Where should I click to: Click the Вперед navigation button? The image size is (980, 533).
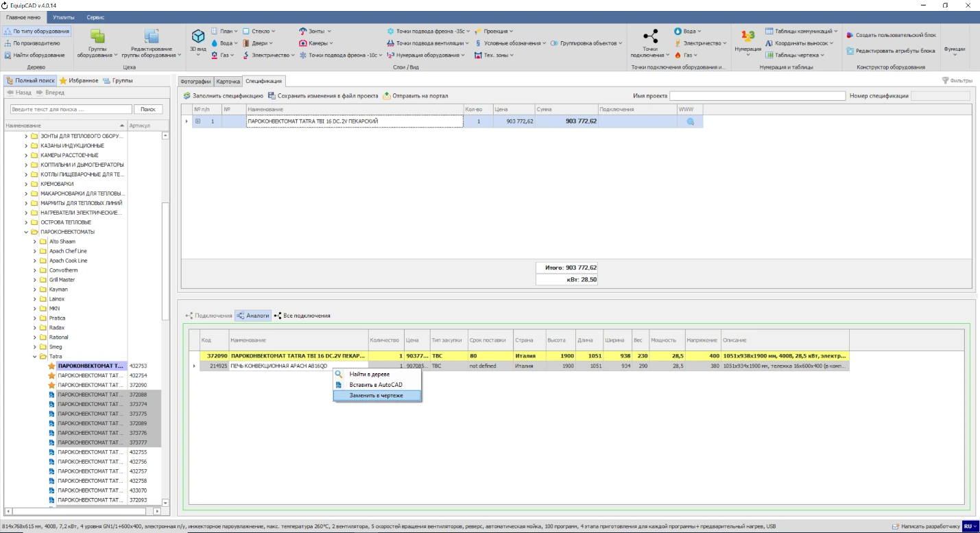pyautogui.click(x=50, y=93)
